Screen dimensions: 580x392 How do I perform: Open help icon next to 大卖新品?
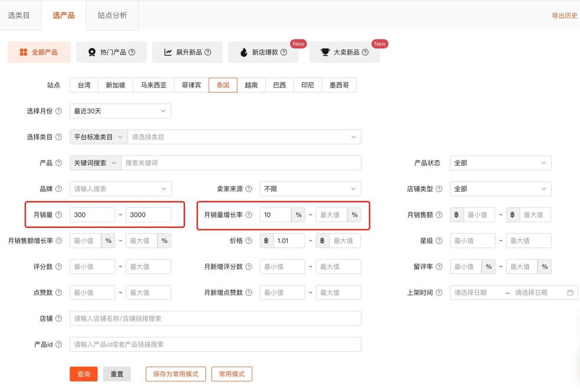tap(365, 52)
